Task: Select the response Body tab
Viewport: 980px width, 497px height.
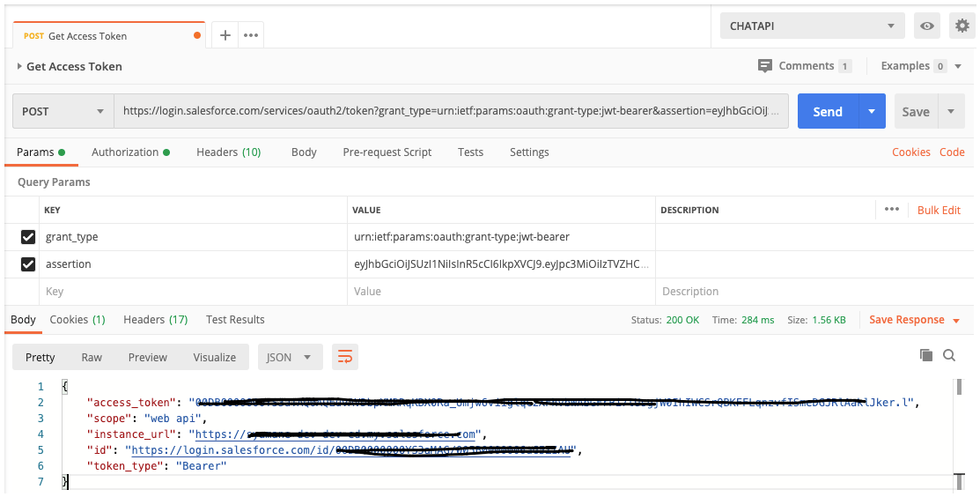Action: pos(23,320)
